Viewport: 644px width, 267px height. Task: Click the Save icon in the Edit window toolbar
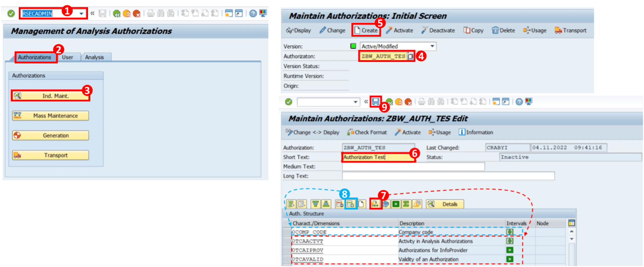376,102
